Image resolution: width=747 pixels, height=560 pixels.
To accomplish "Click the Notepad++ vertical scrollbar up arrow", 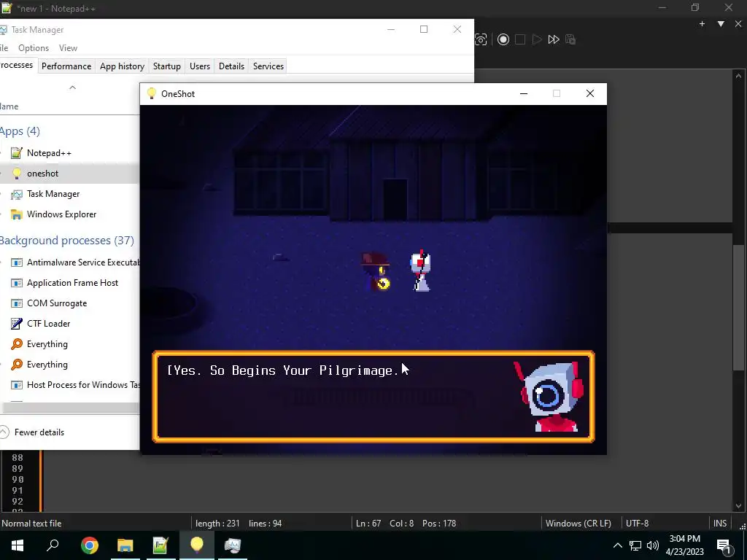I will 738,76.
